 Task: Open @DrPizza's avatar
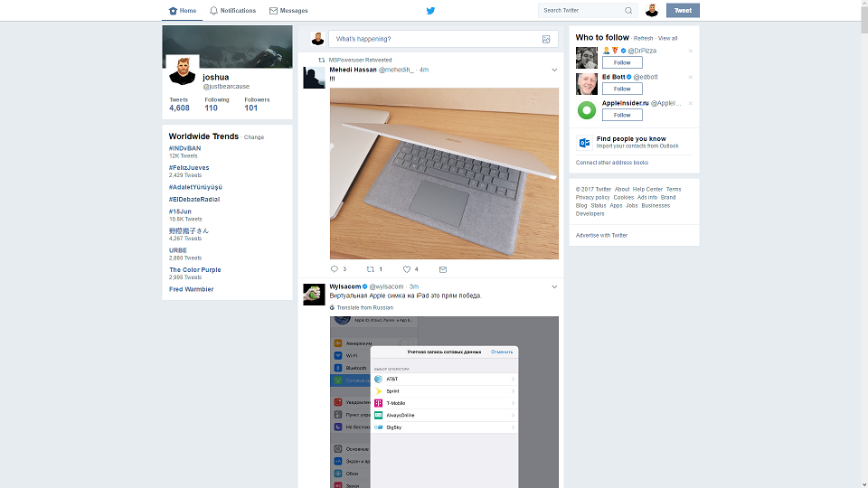pos(586,58)
